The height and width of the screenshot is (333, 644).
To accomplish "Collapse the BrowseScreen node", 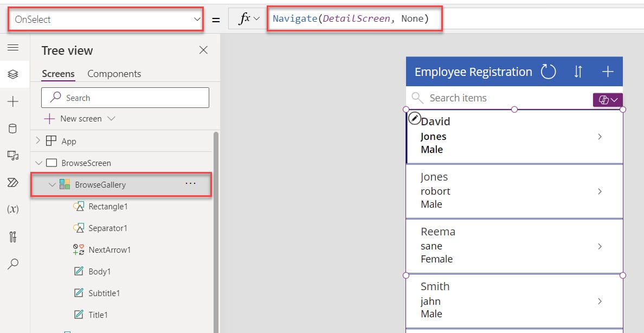I will [38, 163].
